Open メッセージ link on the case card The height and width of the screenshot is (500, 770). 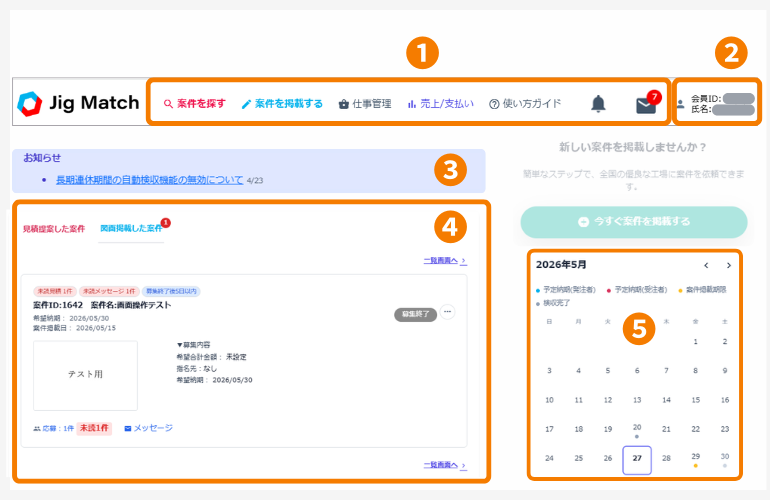coord(149,428)
